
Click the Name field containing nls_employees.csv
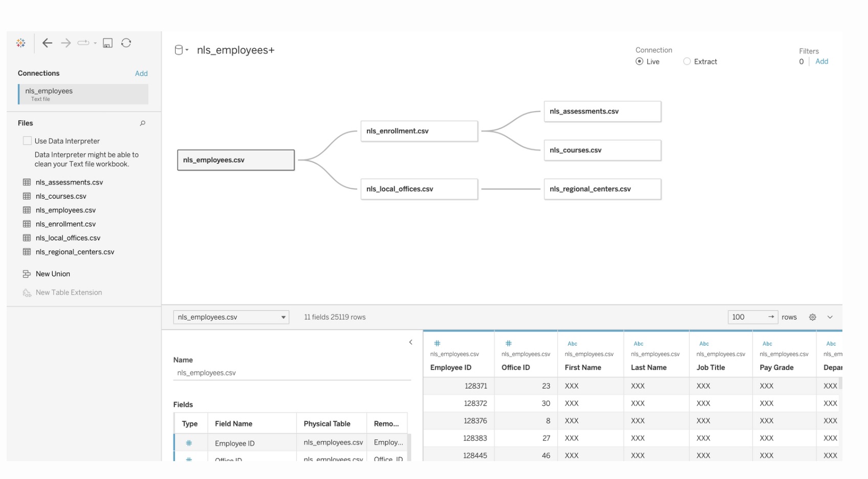pos(292,373)
